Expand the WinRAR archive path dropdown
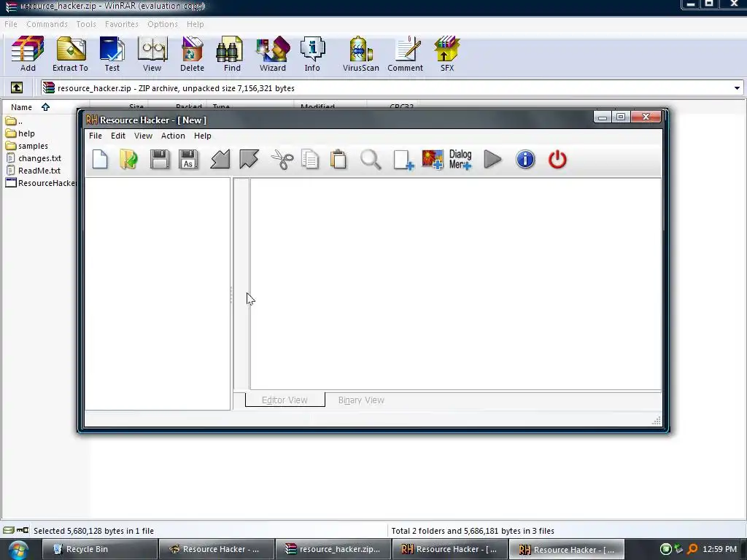The image size is (747, 560). click(x=737, y=88)
